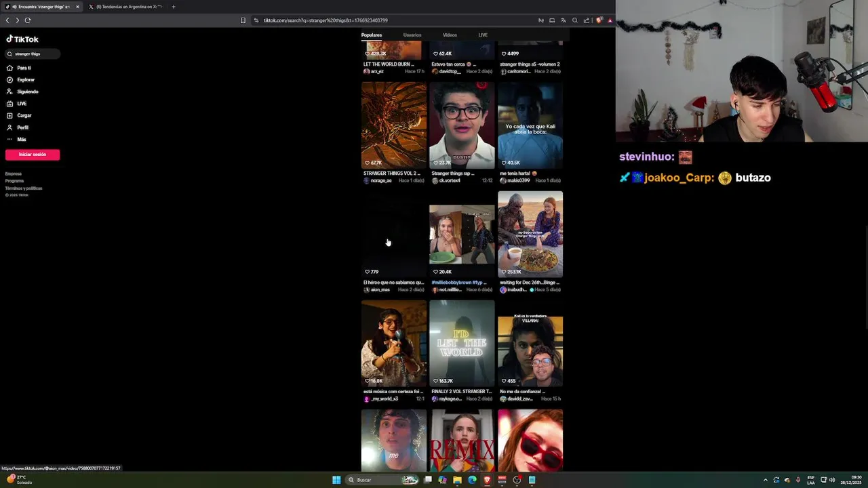
Task: Click the taskbar Buscar search box
Action: point(383,480)
